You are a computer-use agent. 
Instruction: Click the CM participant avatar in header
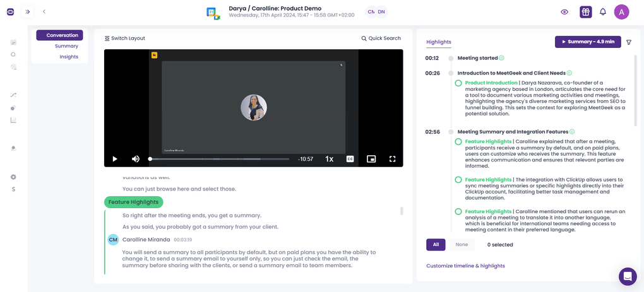371,12
